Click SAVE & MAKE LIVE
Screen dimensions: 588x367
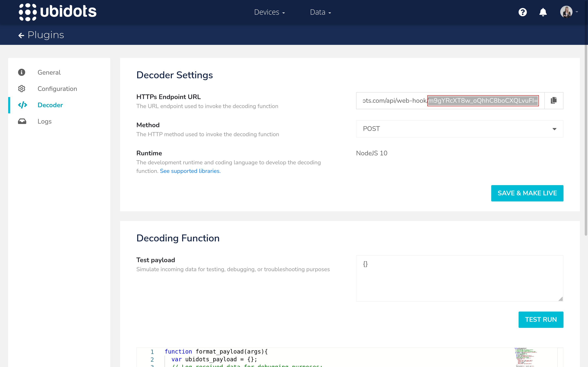coord(527,193)
